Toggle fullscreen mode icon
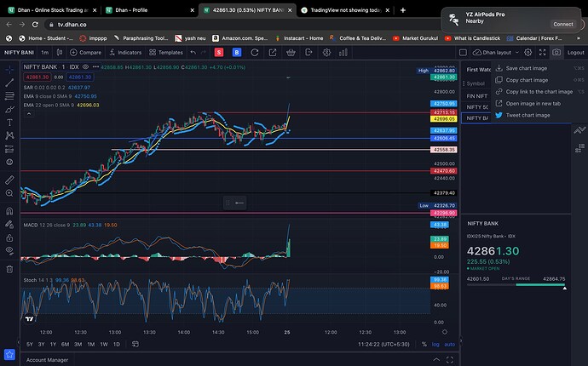The width and height of the screenshot is (588, 366). pyautogui.click(x=542, y=53)
